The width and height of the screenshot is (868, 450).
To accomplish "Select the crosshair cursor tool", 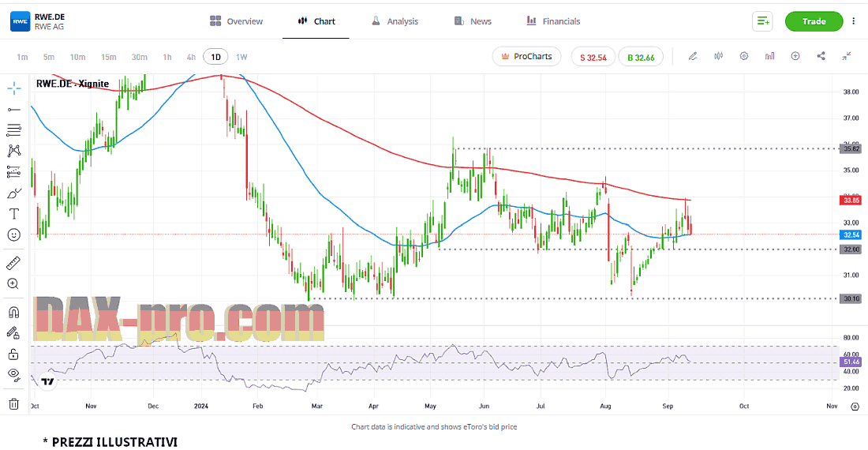I will tap(14, 88).
